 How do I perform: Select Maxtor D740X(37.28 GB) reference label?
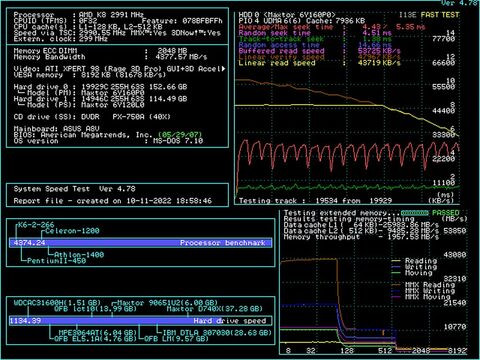tap(215, 309)
